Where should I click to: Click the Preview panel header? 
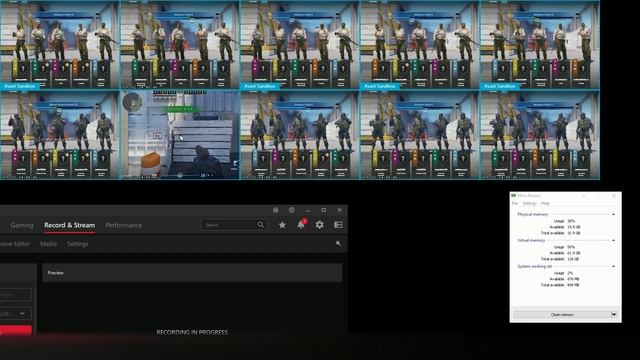[192, 273]
